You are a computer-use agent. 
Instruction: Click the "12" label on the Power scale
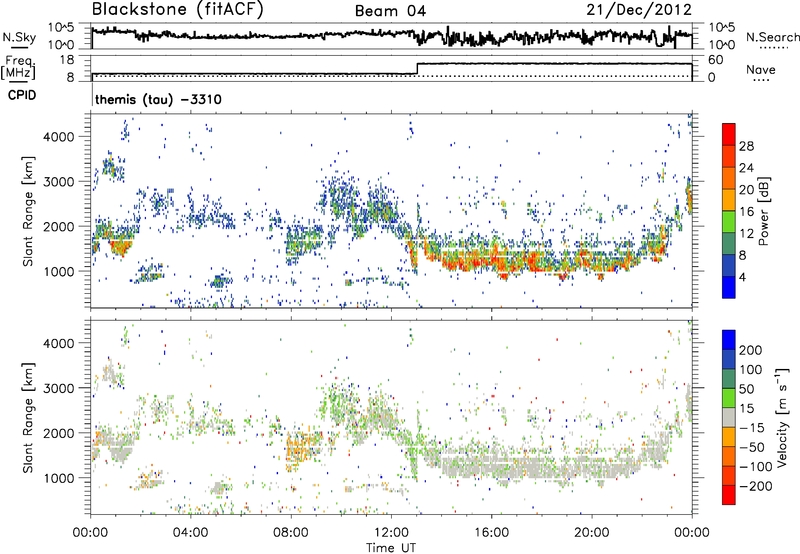pyautogui.click(x=746, y=234)
